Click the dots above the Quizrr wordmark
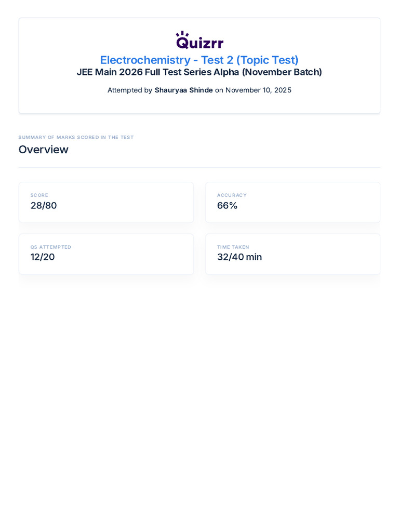The width and height of the screenshot is (399, 532). pos(182,33)
